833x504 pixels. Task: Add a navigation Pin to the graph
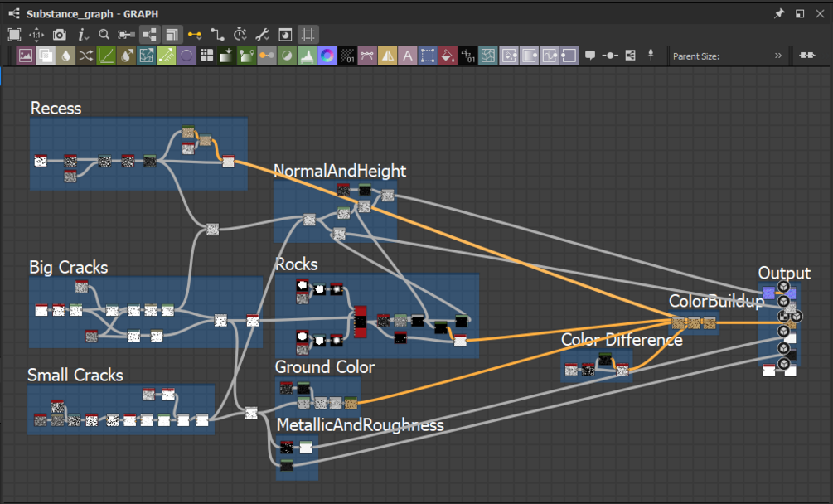pyautogui.click(x=651, y=56)
